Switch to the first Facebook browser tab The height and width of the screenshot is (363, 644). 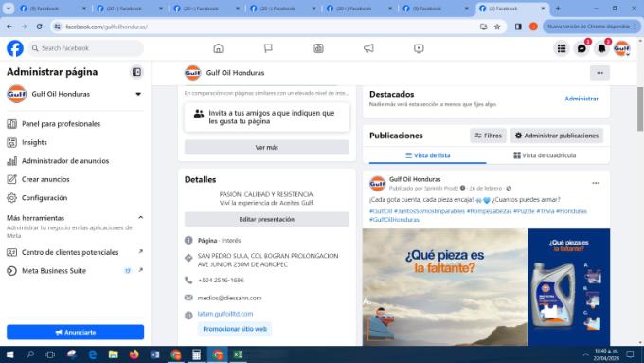[53, 9]
